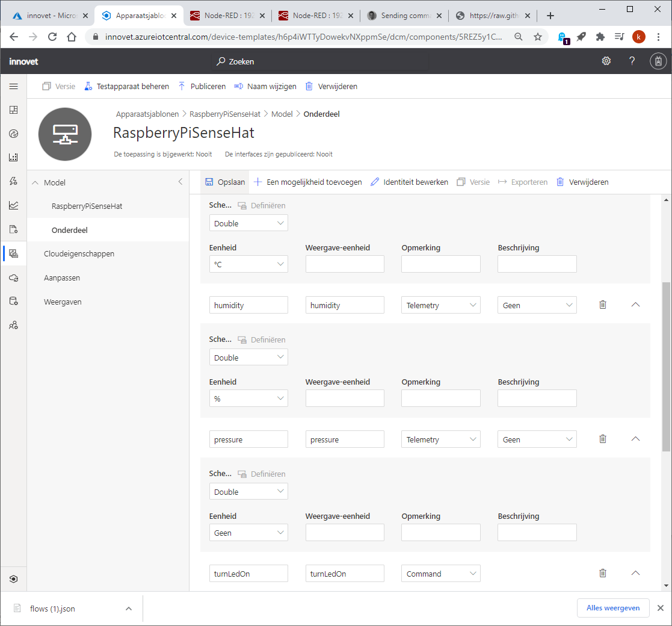Open the dashboard grid icon in sidebar
This screenshot has height=626, width=672.
[14, 110]
